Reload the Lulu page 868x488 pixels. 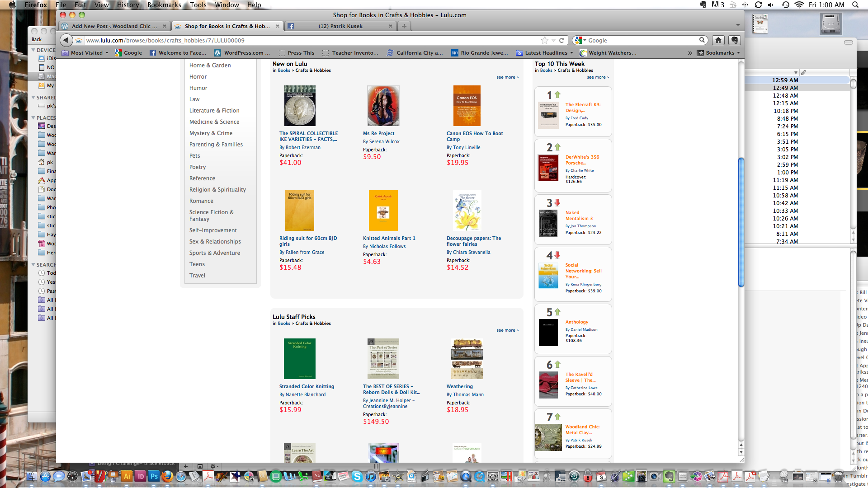tap(561, 40)
